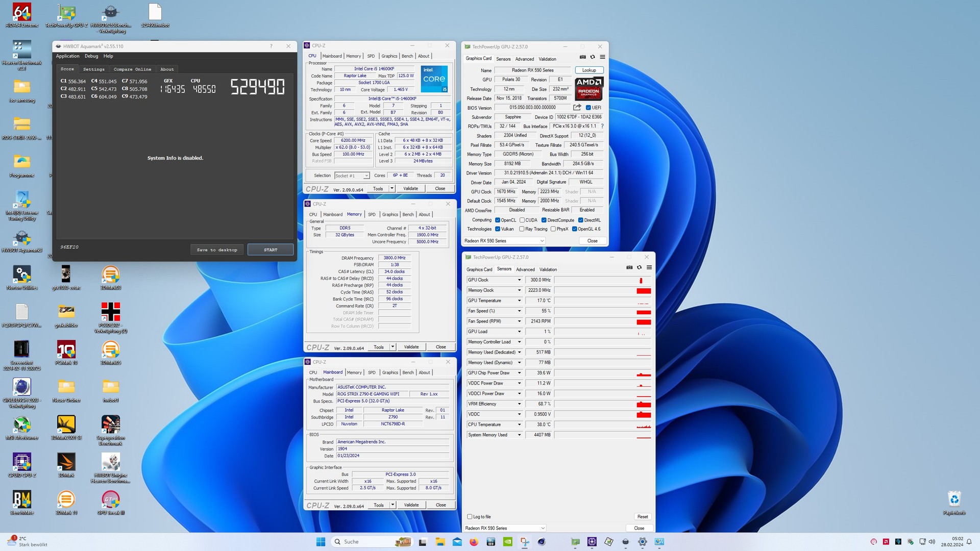This screenshot has height=551, width=980.
Task: Open CINEBENCH 2003 desktop shortcut
Action: point(22,393)
